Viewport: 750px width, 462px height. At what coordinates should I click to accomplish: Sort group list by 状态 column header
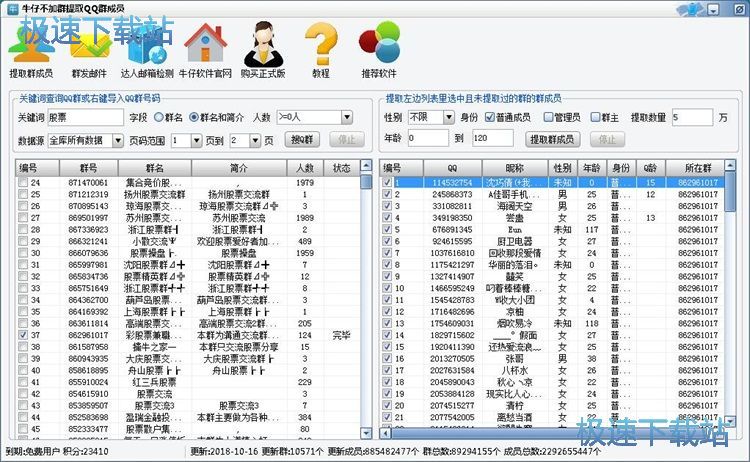click(342, 168)
